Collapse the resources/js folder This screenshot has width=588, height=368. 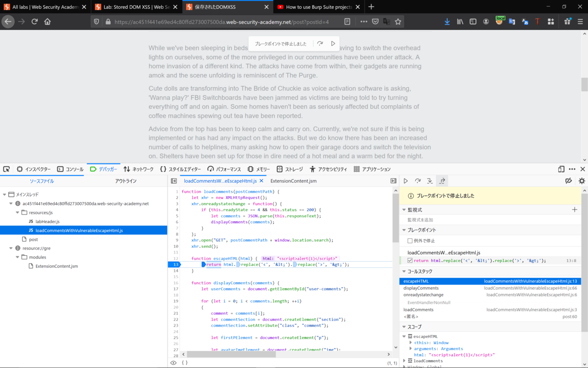coord(18,212)
